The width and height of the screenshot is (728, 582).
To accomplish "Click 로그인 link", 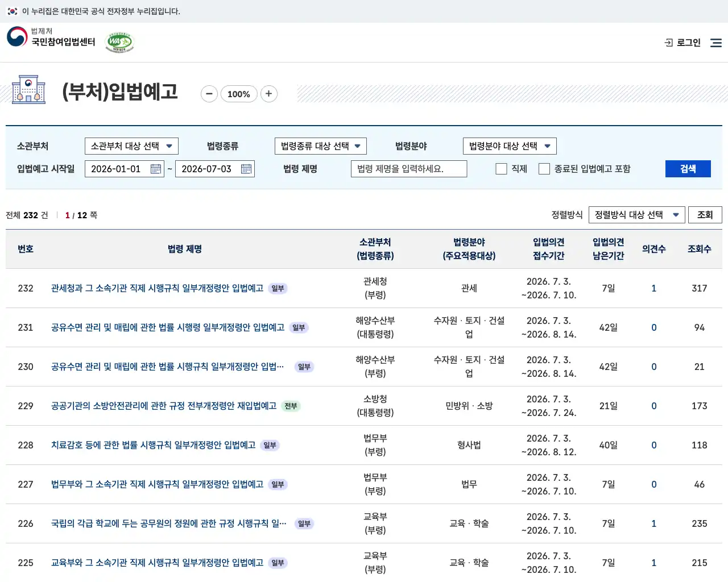I will click(689, 43).
